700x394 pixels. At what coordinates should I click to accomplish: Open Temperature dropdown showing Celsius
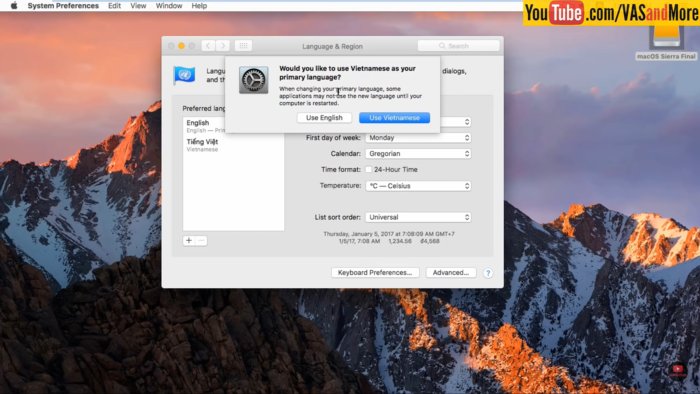tap(418, 186)
